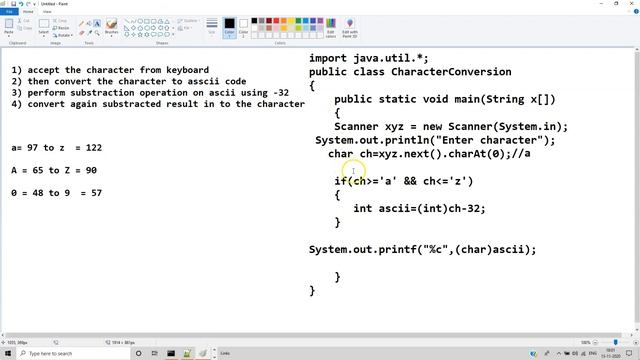
Task: Select the Color picker eyedropper tool
Action: point(89,32)
